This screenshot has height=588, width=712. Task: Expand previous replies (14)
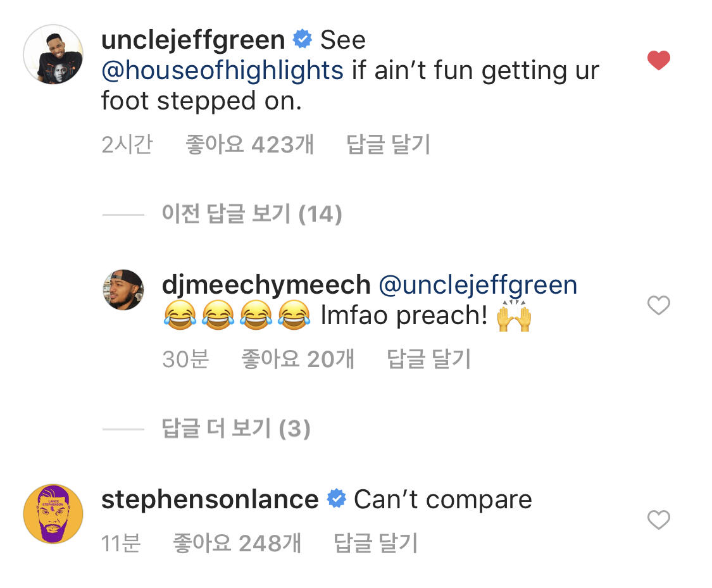click(x=251, y=215)
